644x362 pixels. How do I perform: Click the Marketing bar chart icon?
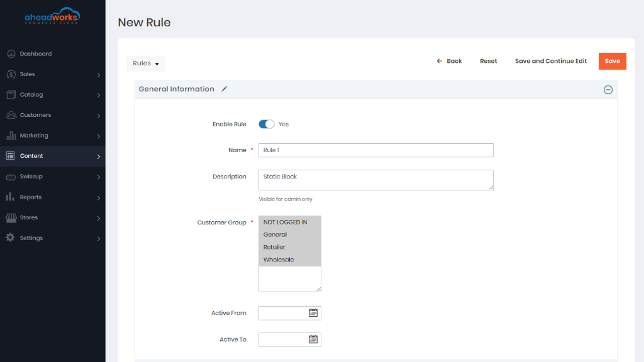click(x=11, y=136)
